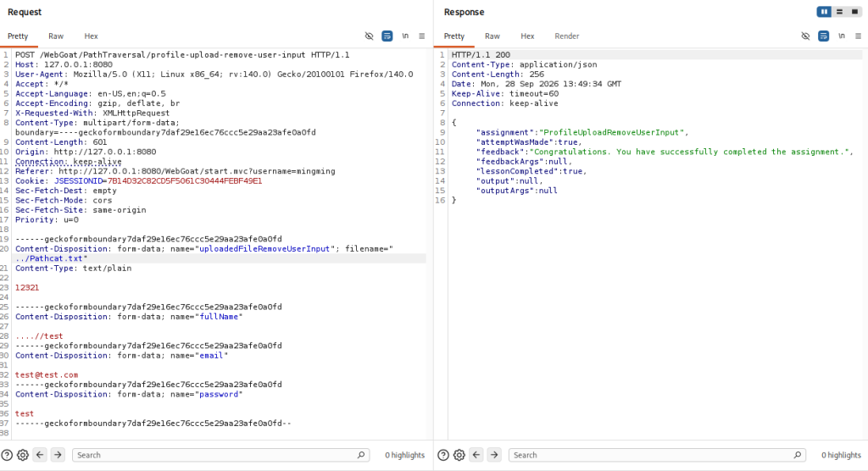Hide non-printable characters in Request panel
The image size is (868, 471).
pos(370,36)
